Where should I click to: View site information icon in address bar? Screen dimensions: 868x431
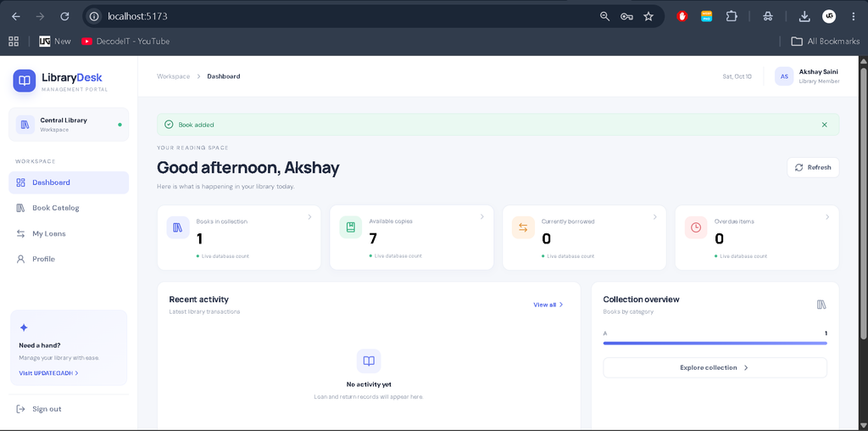click(x=95, y=17)
